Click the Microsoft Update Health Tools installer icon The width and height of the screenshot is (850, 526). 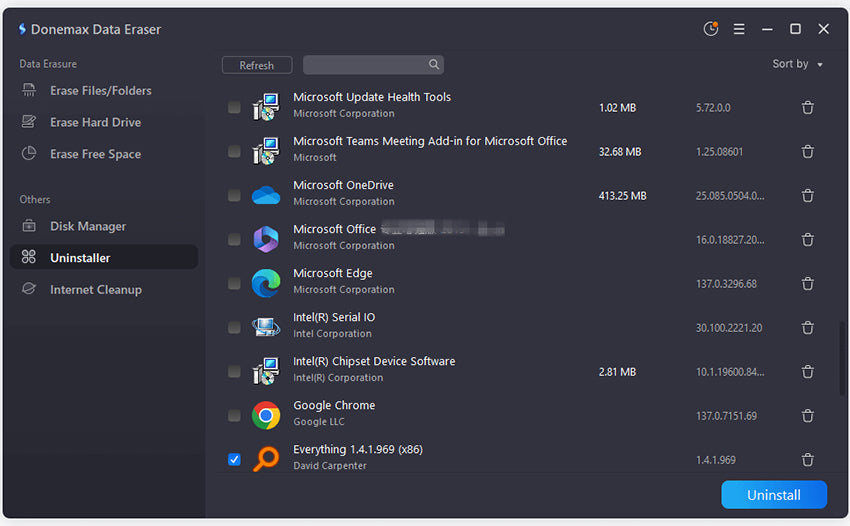coord(266,107)
